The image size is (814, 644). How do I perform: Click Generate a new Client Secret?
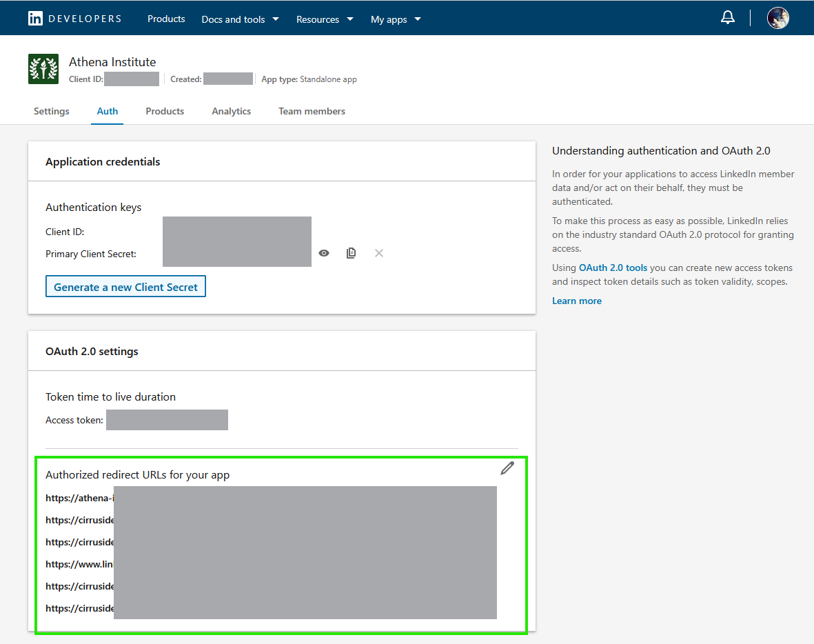point(125,287)
